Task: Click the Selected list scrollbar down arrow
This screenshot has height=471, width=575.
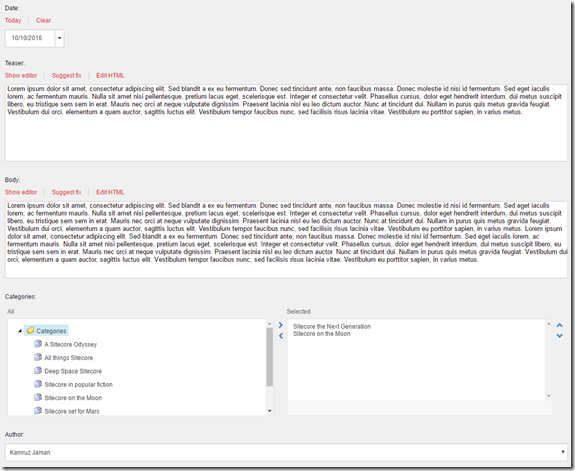Action: pos(549,396)
